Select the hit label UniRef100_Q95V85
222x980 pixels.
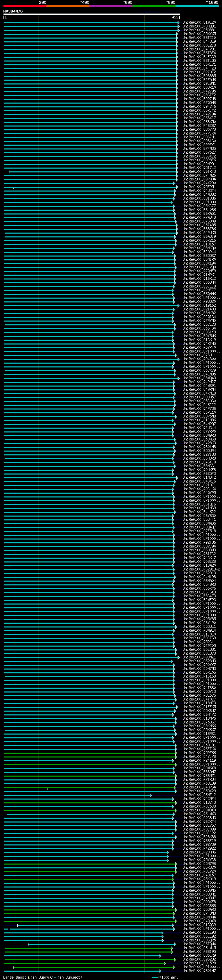[199, 619]
